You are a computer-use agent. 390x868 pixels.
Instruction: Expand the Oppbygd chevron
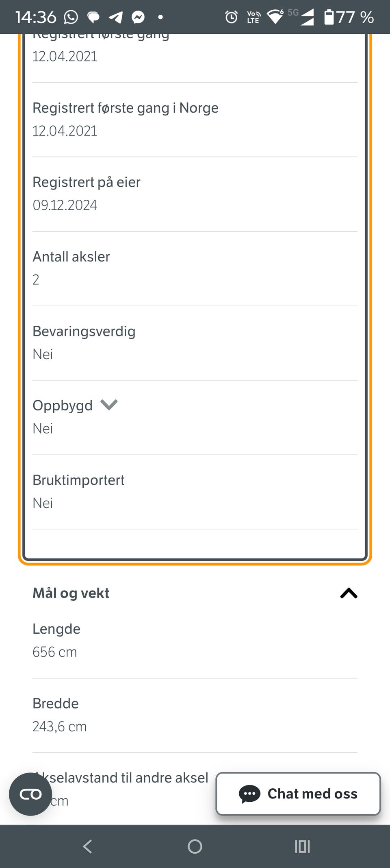(x=109, y=405)
